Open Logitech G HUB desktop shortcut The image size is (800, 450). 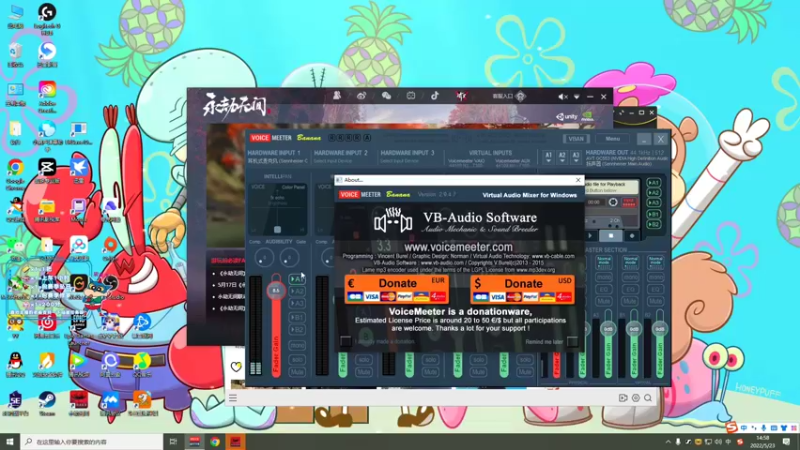tap(47, 15)
